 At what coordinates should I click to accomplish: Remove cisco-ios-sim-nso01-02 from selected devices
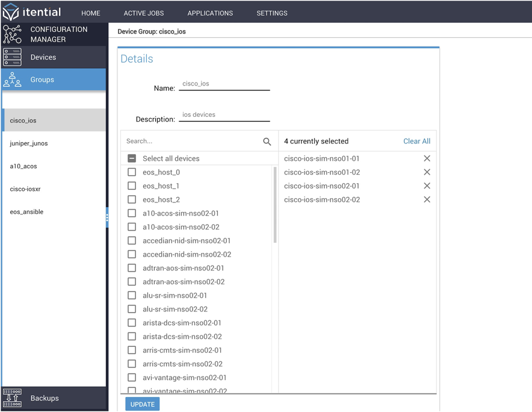coord(427,172)
